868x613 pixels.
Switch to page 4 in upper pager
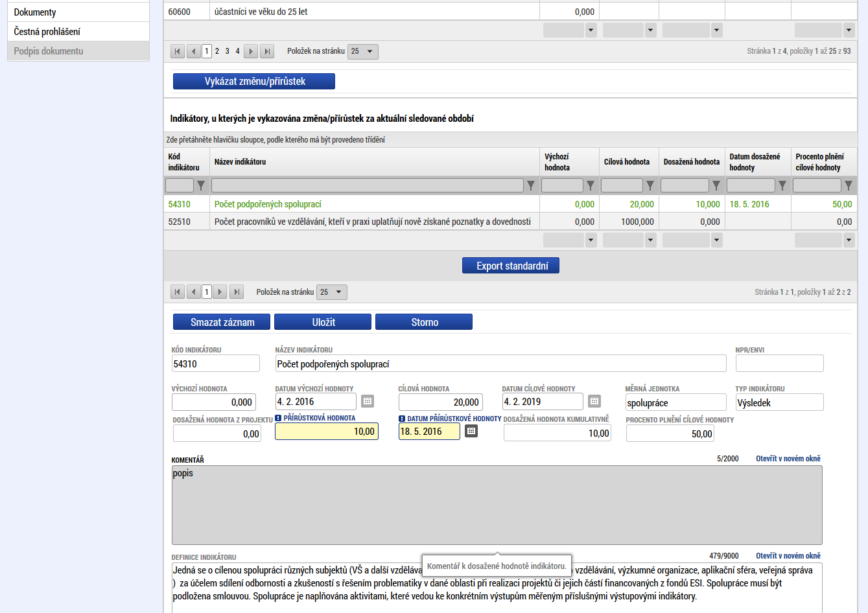(x=238, y=51)
